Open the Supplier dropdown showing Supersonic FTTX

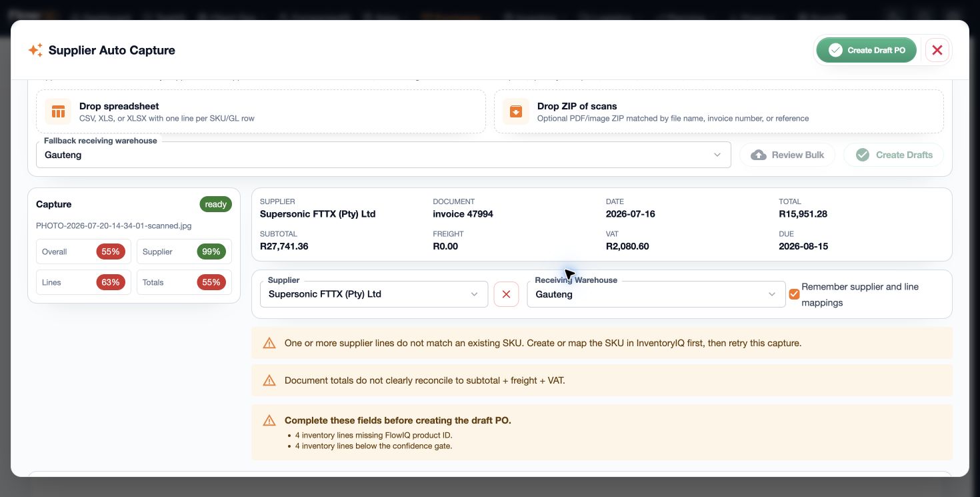pos(374,294)
